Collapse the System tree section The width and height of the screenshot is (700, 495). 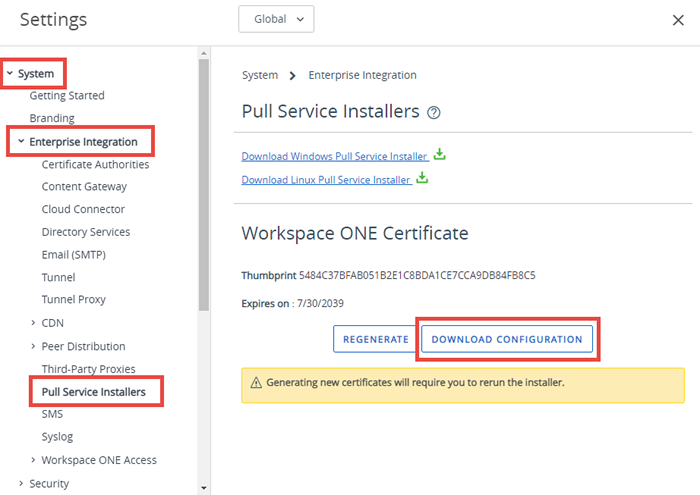[10, 73]
